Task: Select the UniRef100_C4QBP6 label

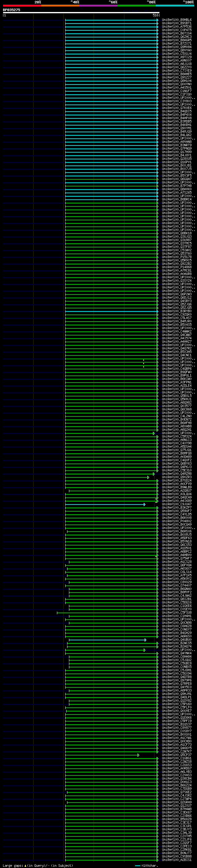Action: (x=177, y=369)
